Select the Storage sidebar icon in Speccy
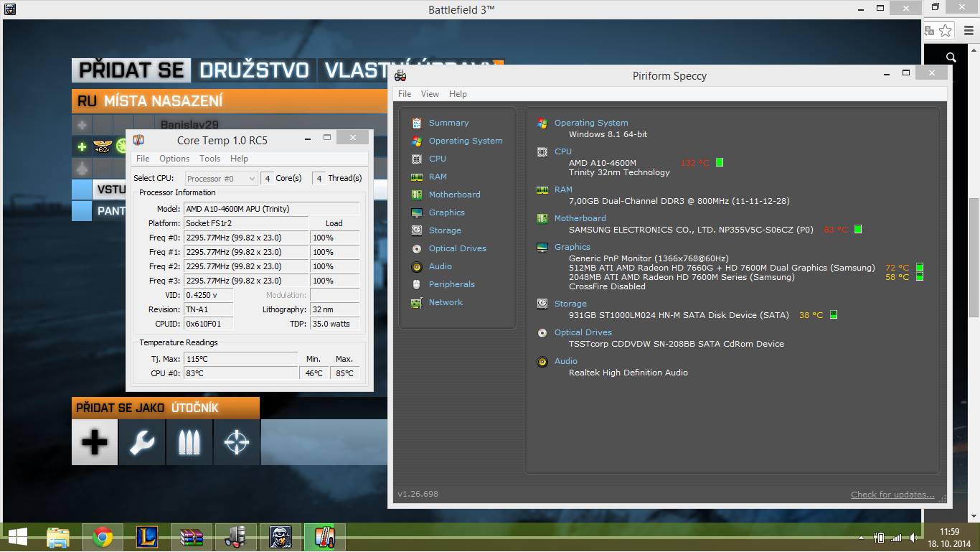This screenshot has height=552, width=980. [416, 230]
